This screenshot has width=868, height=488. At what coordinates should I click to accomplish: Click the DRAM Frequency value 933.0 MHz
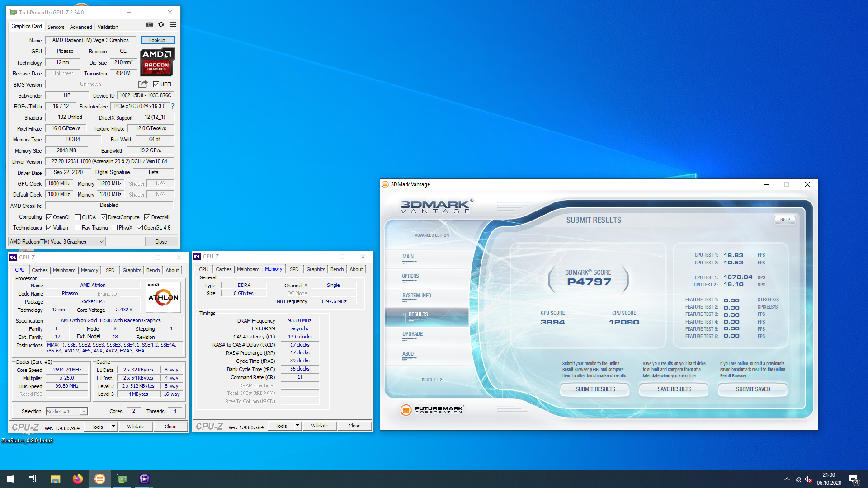pyautogui.click(x=300, y=320)
